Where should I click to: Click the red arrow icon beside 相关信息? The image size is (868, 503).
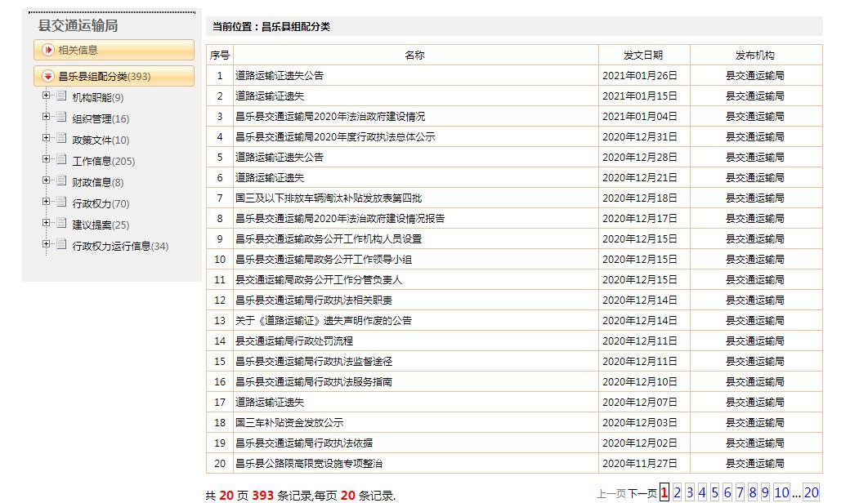coord(47,50)
